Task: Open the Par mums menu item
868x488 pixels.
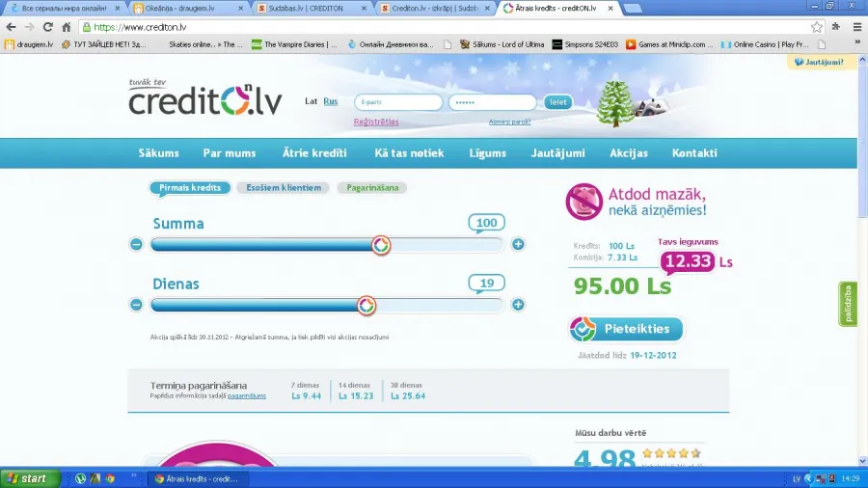Action: [x=230, y=153]
